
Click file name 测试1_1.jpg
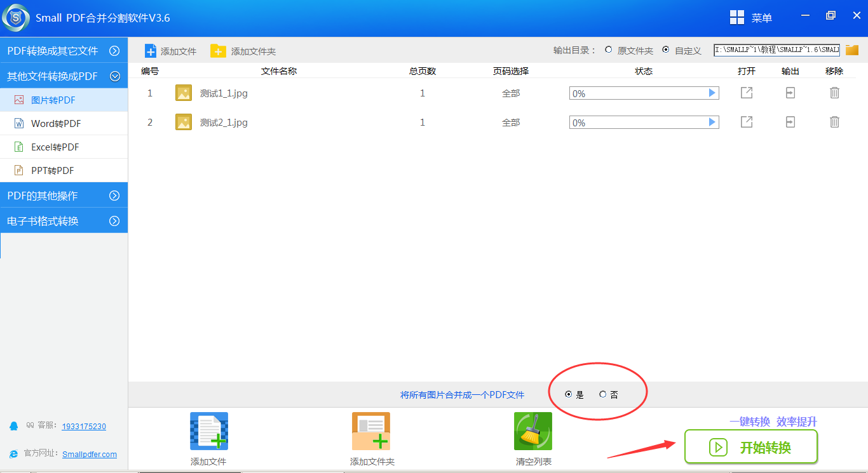tap(224, 93)
